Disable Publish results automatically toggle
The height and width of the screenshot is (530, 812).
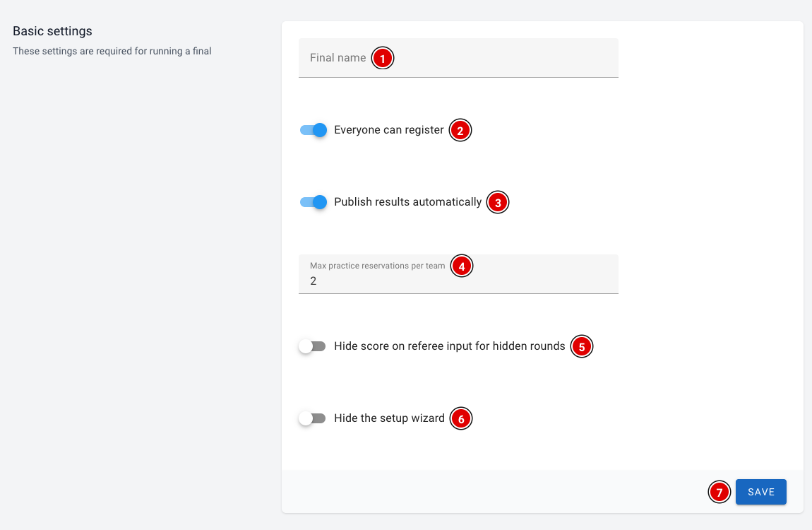[x=314, y=202]
